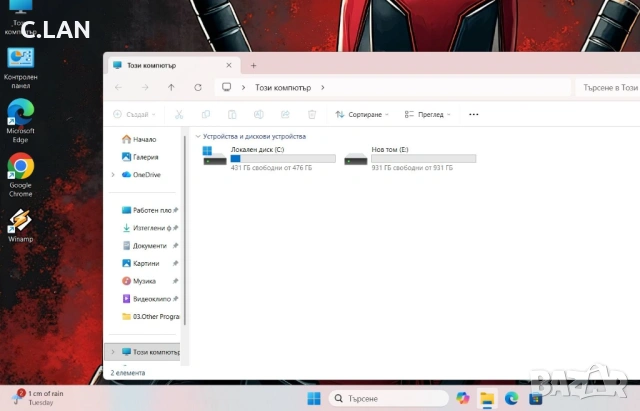Click the Rename icon in toolbar
Viewport: 640px width, 411px height.
(258, 115)
